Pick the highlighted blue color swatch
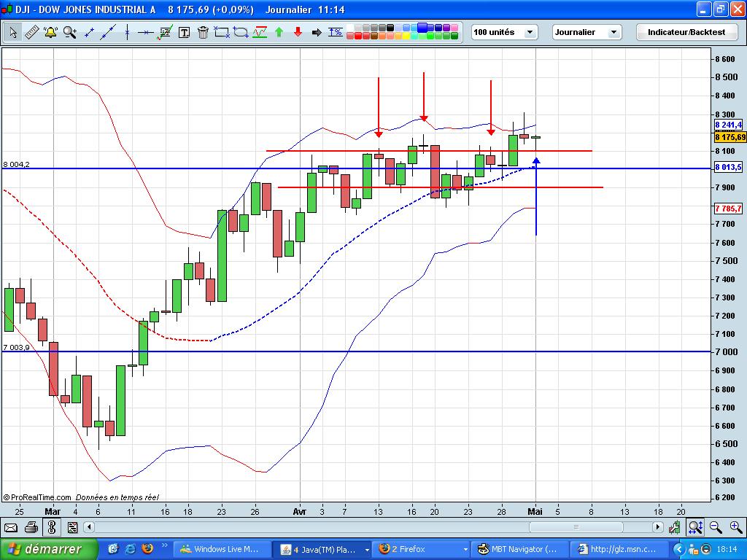The height and width of the screenshot is (560, 747). 422,28
